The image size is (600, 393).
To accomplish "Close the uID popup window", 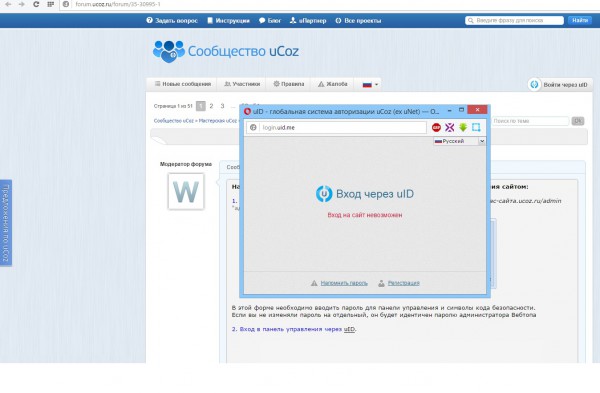I will 477,110.
